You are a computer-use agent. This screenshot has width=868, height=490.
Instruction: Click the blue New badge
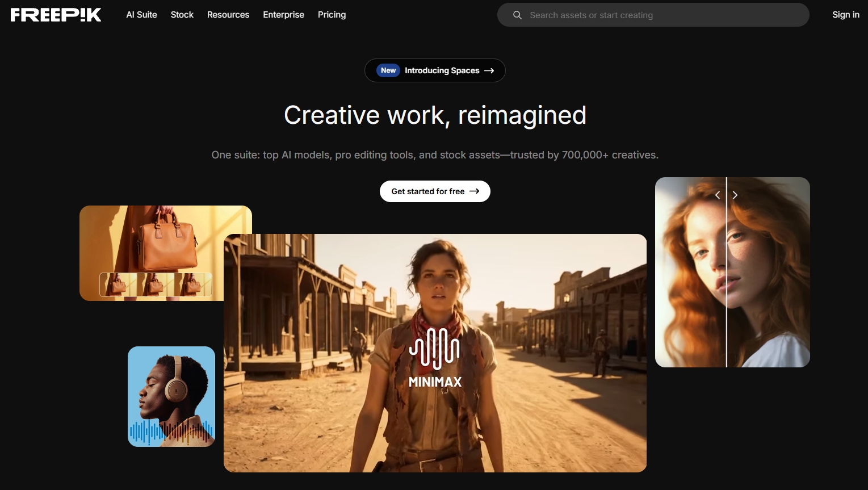(x=388, y=70)
